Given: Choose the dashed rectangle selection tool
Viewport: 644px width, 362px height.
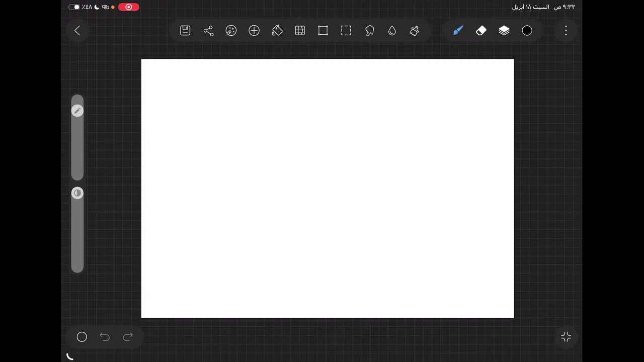Looking at the screenshot, I should (346, 31).
